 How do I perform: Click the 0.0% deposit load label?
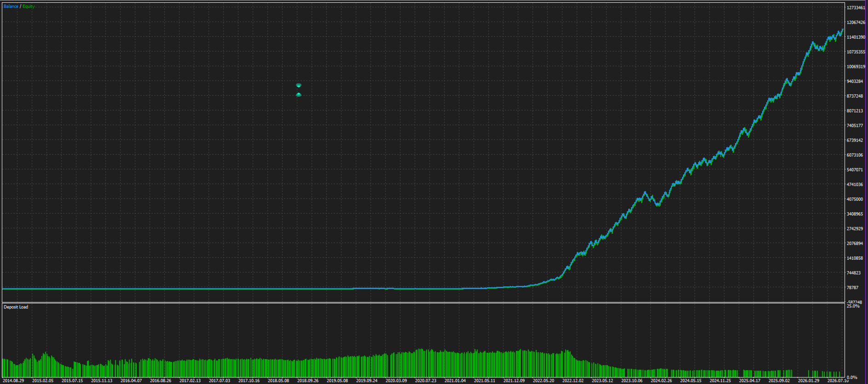point(852,378)
